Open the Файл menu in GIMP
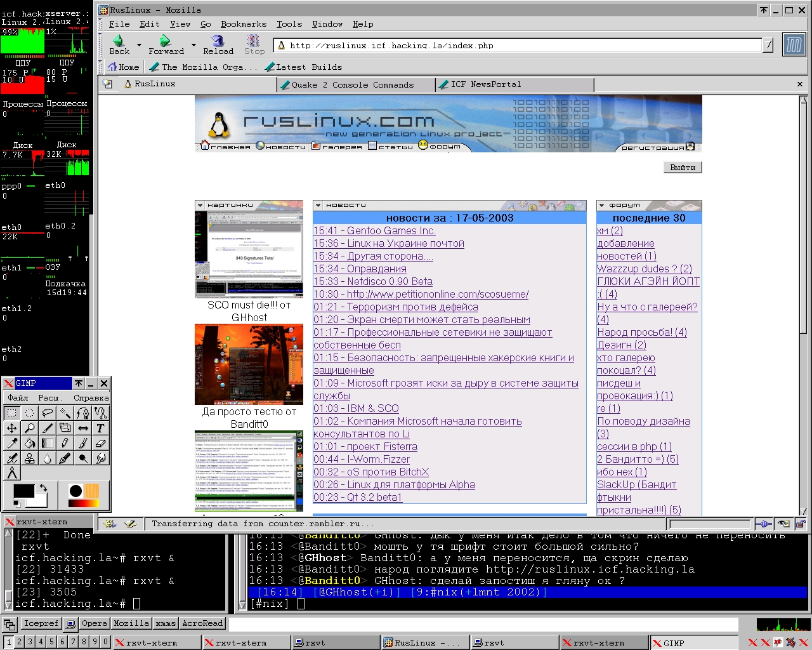 click(x=18, y=397)
